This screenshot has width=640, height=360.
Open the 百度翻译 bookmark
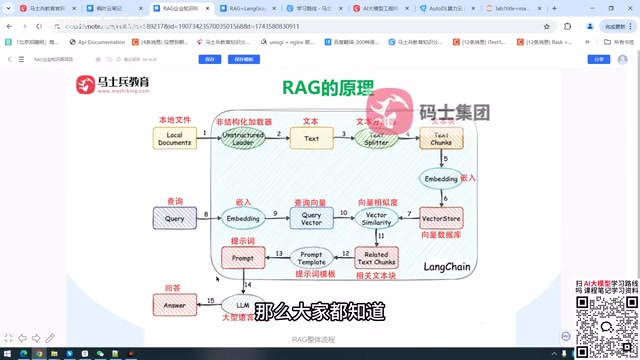352,42
